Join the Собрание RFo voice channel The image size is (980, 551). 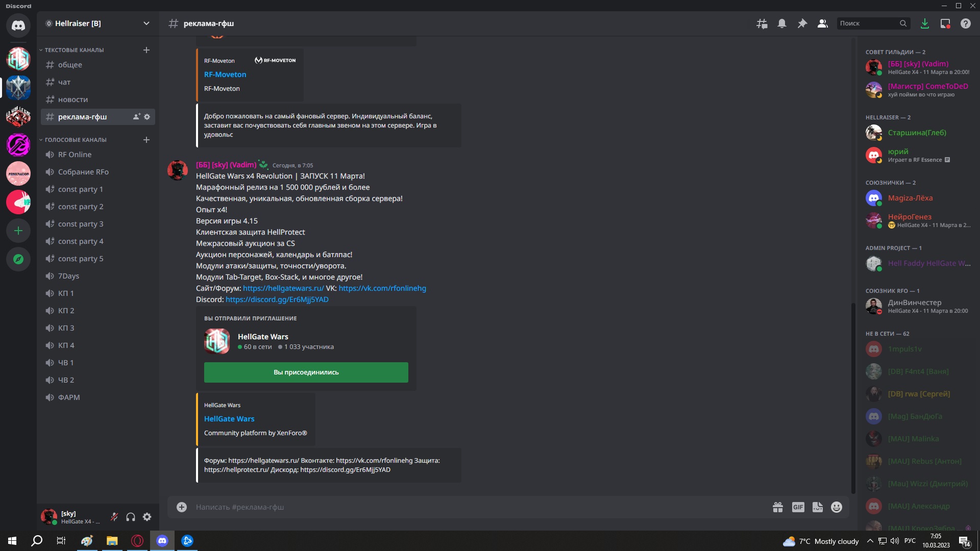click(x=98, y=172)
